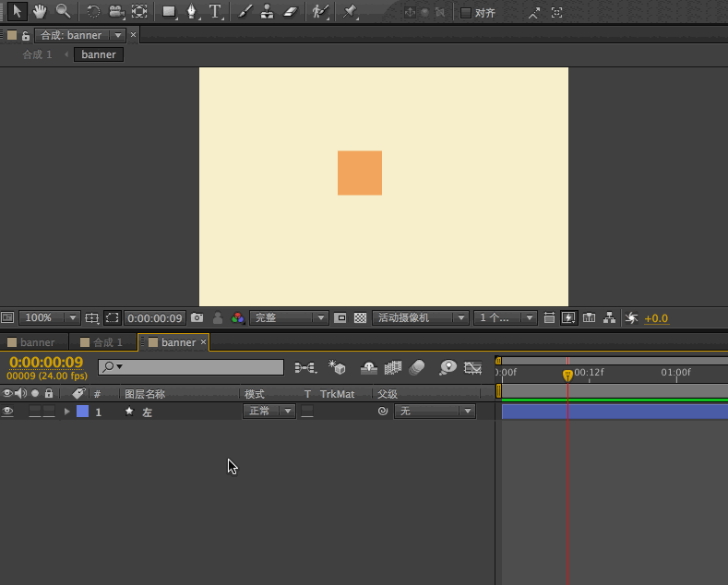728x585 pixels.
Task: Open the 100% magnification dropdown
Action: (x=50, y=317)
